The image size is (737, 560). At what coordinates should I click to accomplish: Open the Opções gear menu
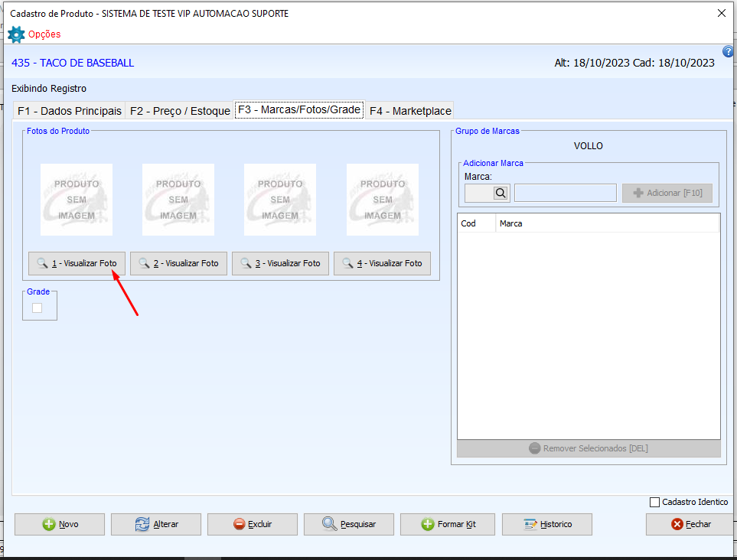(16, 34)
